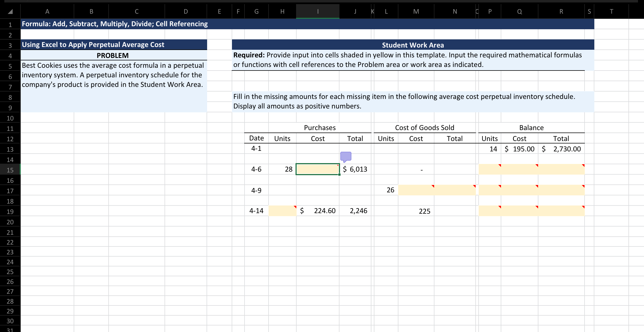This screenshot has width=644, height=332.
Task: Select the Student Work Area header cell
Action: coord(413,45)
